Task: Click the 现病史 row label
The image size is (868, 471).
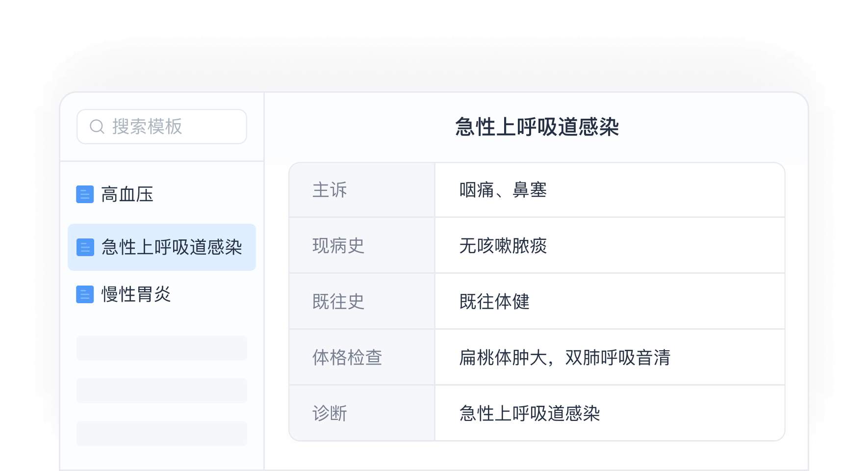Action: (x=338, y=245)
